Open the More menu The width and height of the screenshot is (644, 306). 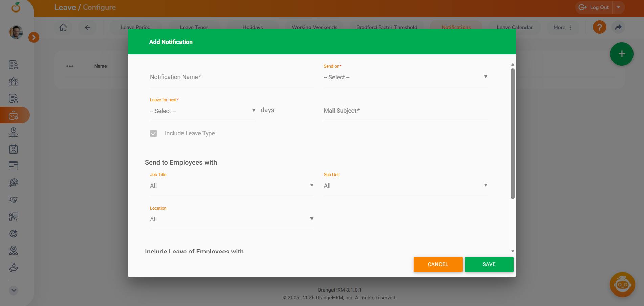point(563,27)
